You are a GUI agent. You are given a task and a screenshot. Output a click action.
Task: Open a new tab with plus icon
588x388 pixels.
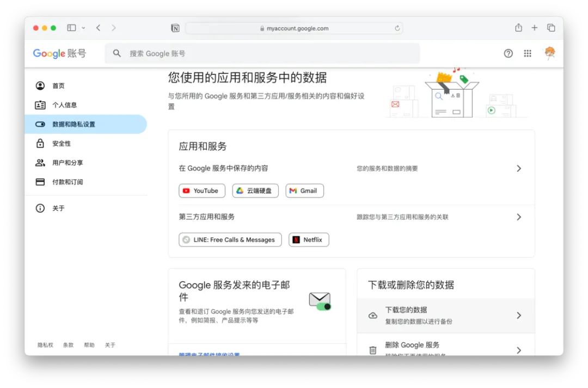535,28
